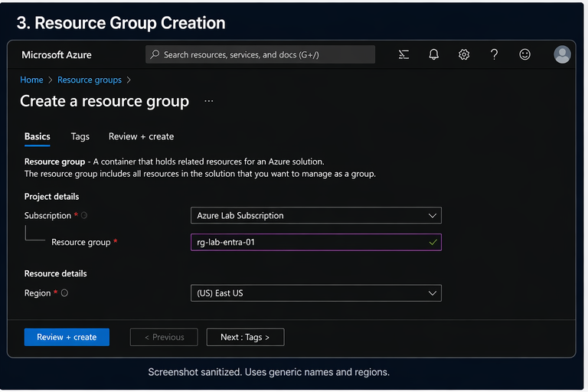Switch to the Basics tab
The image size is (588, 392).
coord(37,136)
